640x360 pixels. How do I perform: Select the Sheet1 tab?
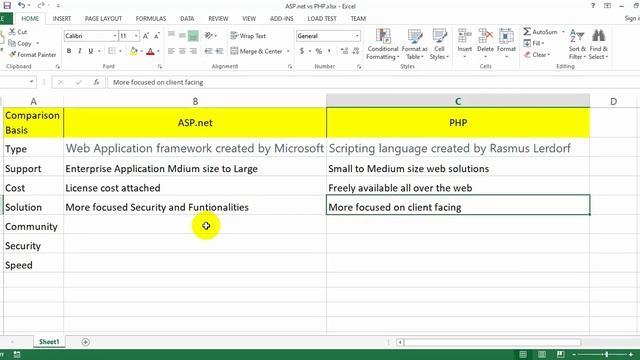click(49, 342)
